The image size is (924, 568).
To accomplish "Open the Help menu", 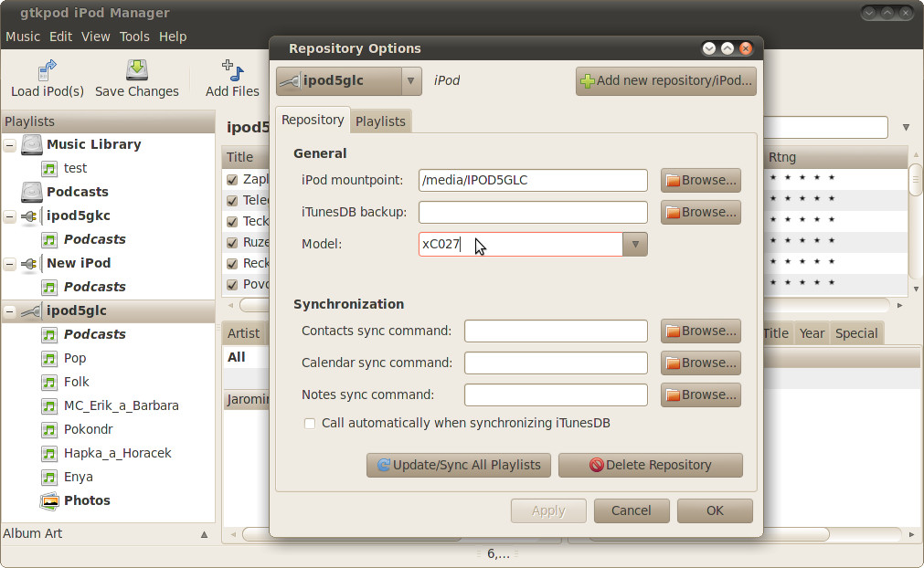I will (x=173, y=37).
